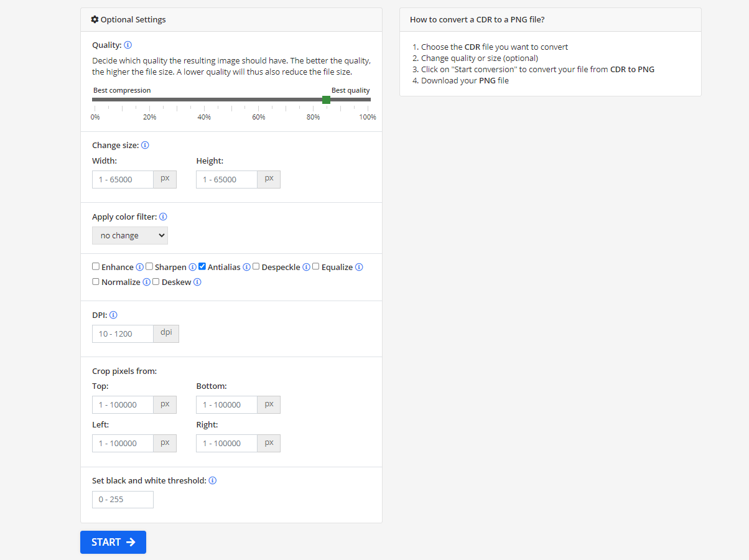Click the 'Change quality or size (optional)' step
Viewport: 749px width, 560px height.
(x=480, y=58)
